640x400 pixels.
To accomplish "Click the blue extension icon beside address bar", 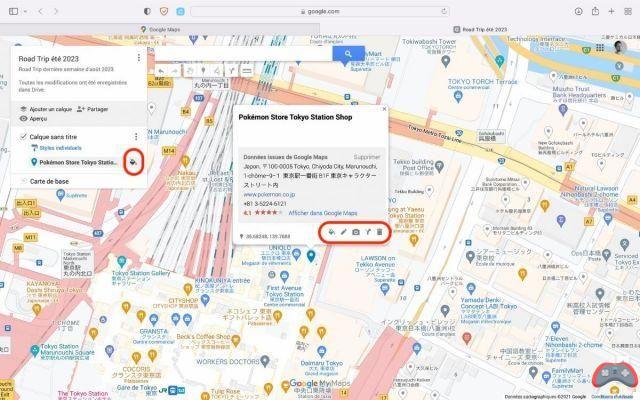I will coord(180,11).
